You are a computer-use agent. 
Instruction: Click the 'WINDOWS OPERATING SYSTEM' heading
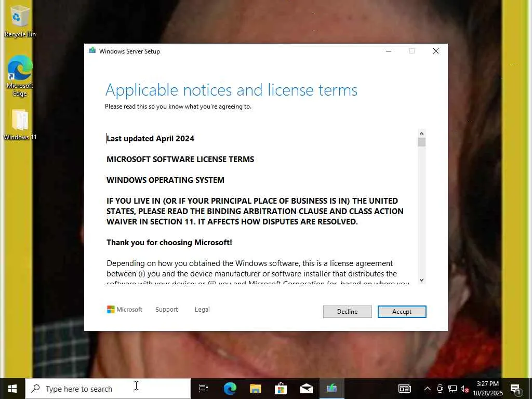165,180
